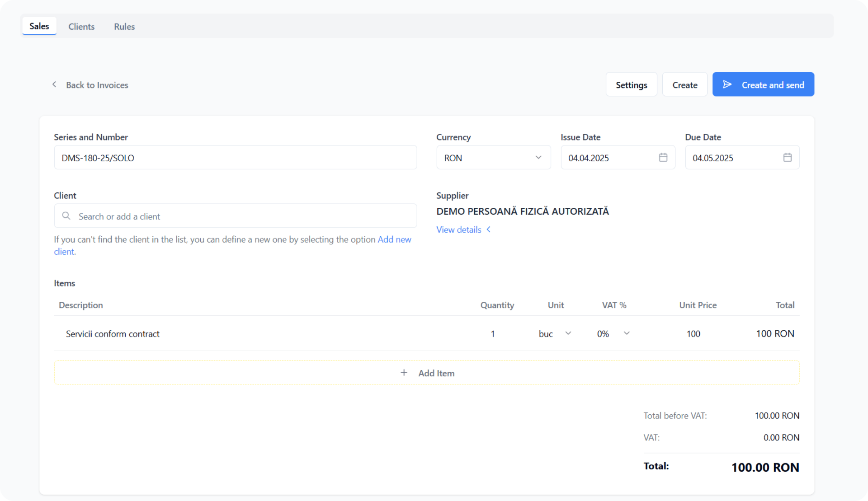
Task: Select the Sales tab
Action: tap(39, 26)
